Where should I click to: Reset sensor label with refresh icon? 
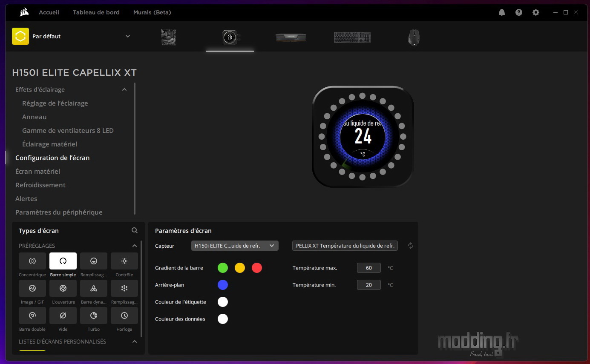coord(411,246)
